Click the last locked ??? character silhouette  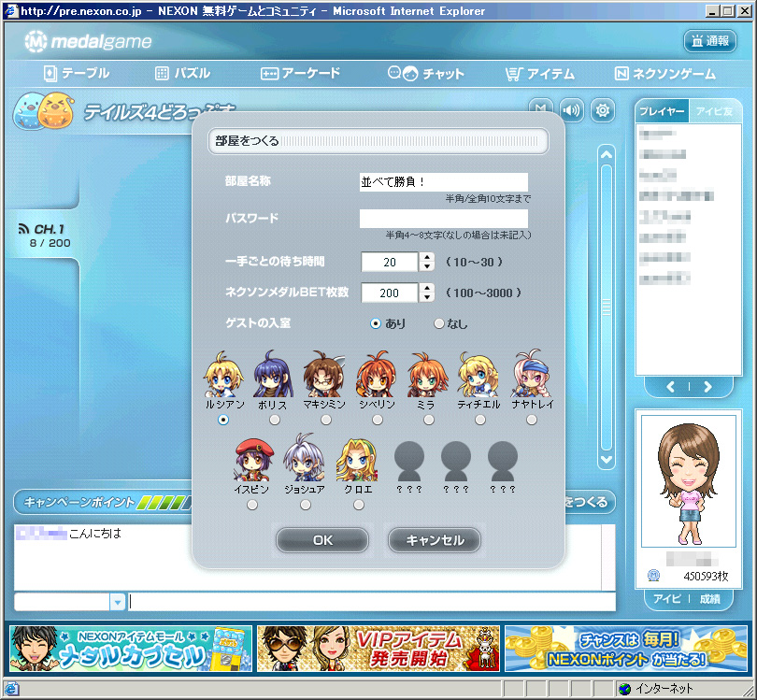coord(503,462)
